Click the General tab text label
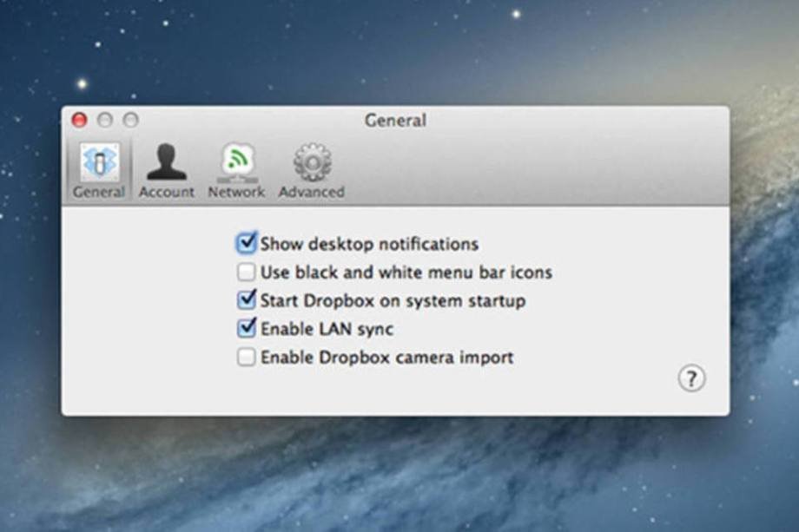Viewport: 799px width, 532px height. coord(99,192)
